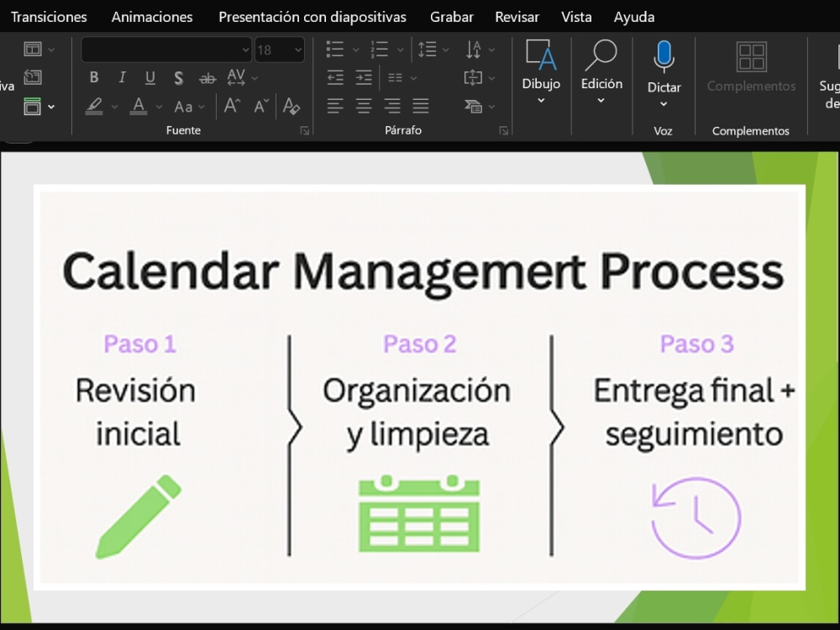Decrease font size
The height and width of the screenshot is (630, 840).
pos(261,106)
